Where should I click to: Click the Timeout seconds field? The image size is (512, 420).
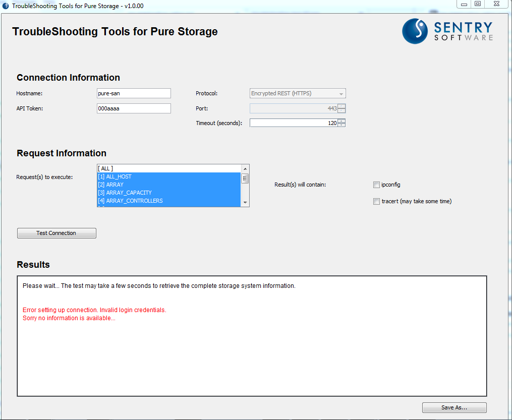(x=293, y=123)
